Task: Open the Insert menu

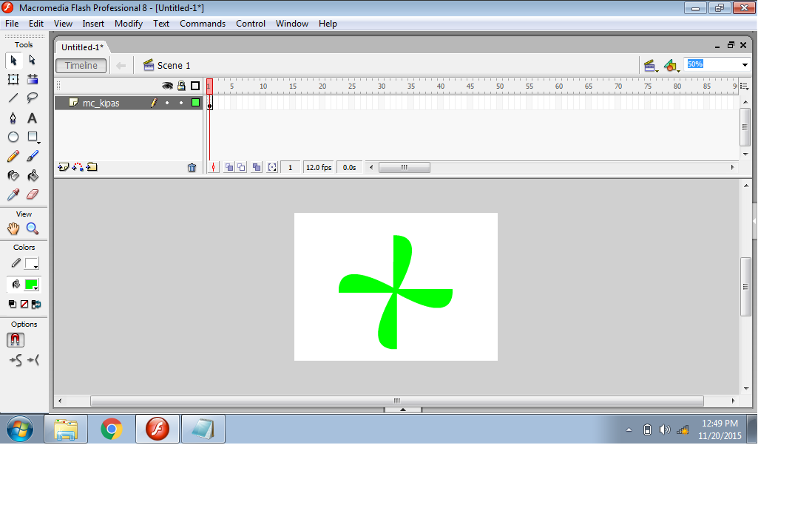Action: pyautogui.click(x=93, y=24)
